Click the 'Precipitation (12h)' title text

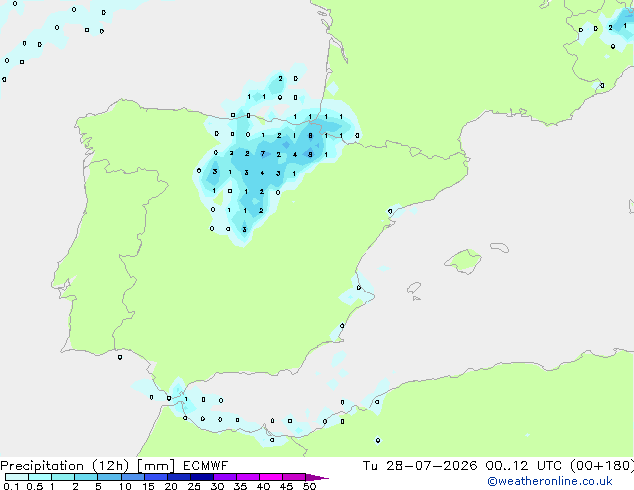65,466
